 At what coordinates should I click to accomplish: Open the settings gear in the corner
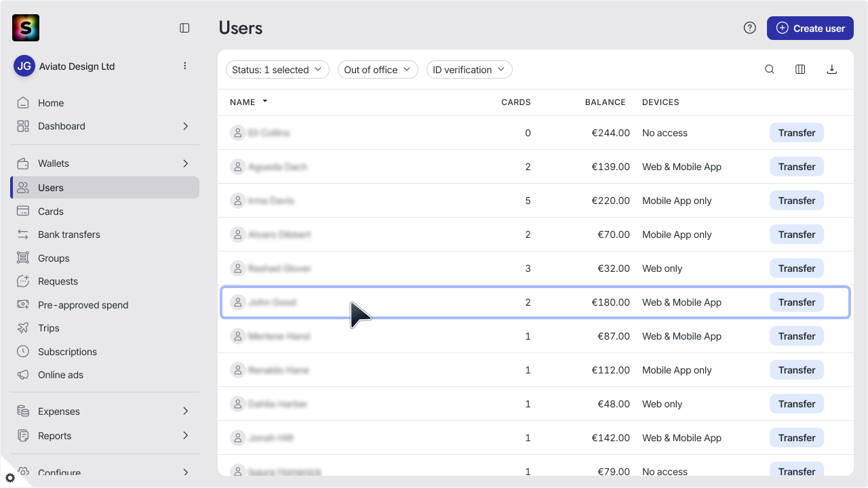click(x=10, y=478)
